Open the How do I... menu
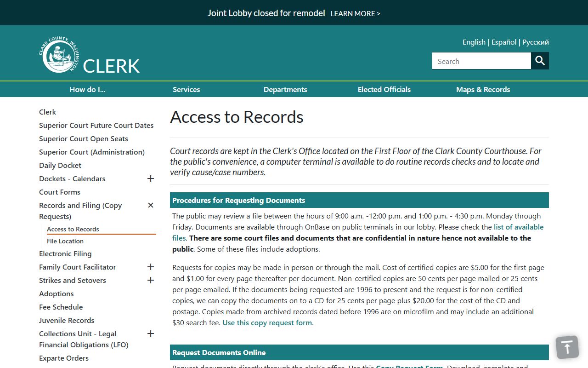 (88, 89)
